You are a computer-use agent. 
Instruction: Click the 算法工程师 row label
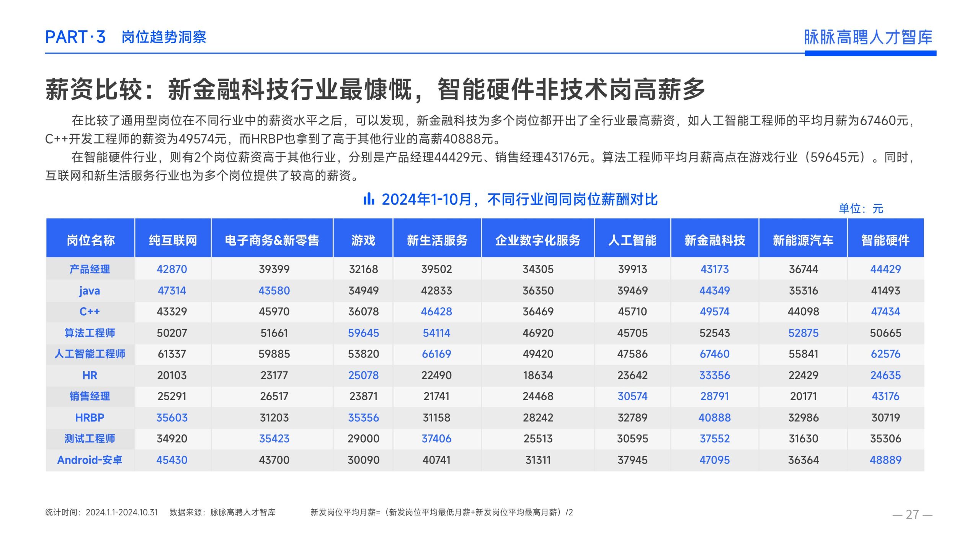[x=90, y=333]
